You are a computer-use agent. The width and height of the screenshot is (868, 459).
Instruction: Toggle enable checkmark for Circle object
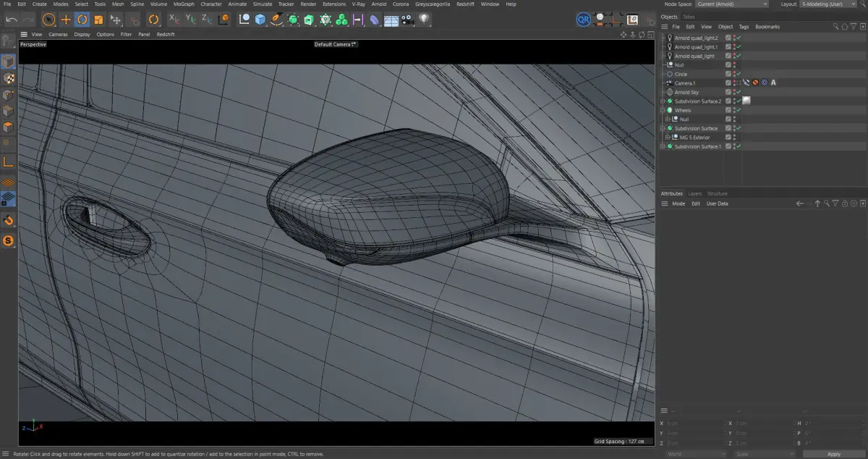coord(738,74)
